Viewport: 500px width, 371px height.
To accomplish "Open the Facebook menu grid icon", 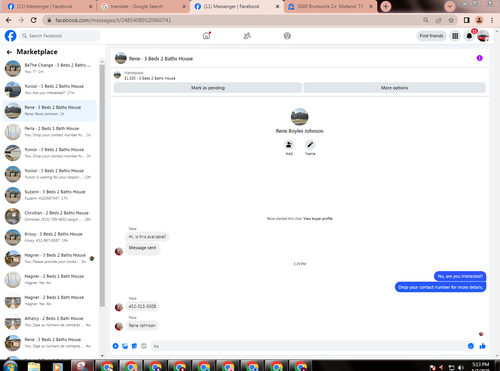I will 455,36.
